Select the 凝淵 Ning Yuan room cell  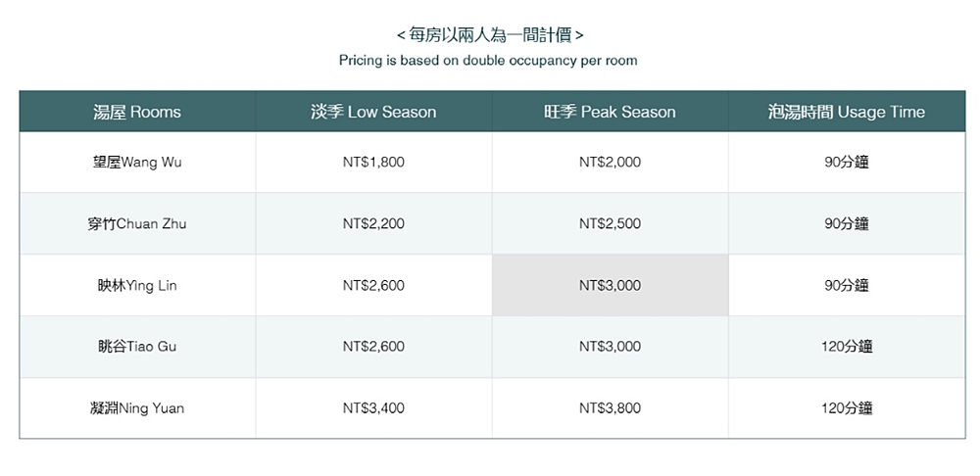pyautogui.click(x=137, y=408)
